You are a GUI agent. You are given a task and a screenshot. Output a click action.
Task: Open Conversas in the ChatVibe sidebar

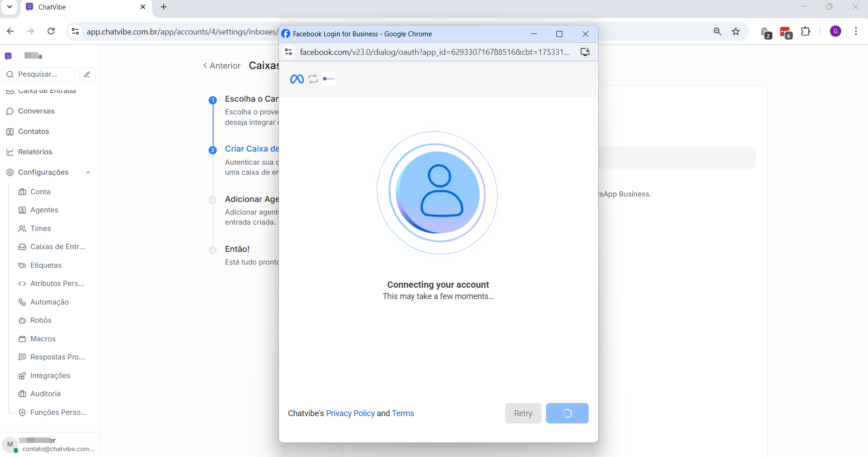[36, 111]
